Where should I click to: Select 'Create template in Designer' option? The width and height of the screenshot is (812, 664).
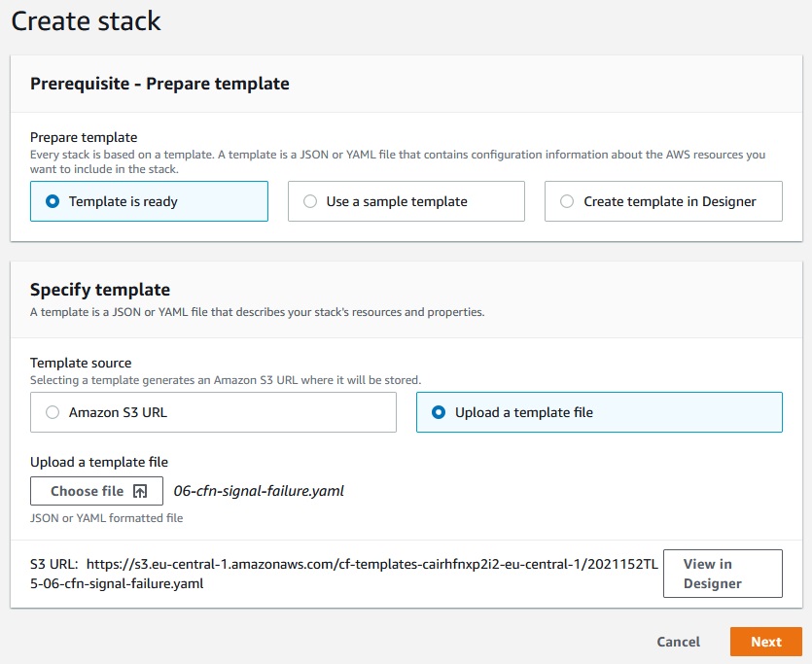tap(663, 201)
